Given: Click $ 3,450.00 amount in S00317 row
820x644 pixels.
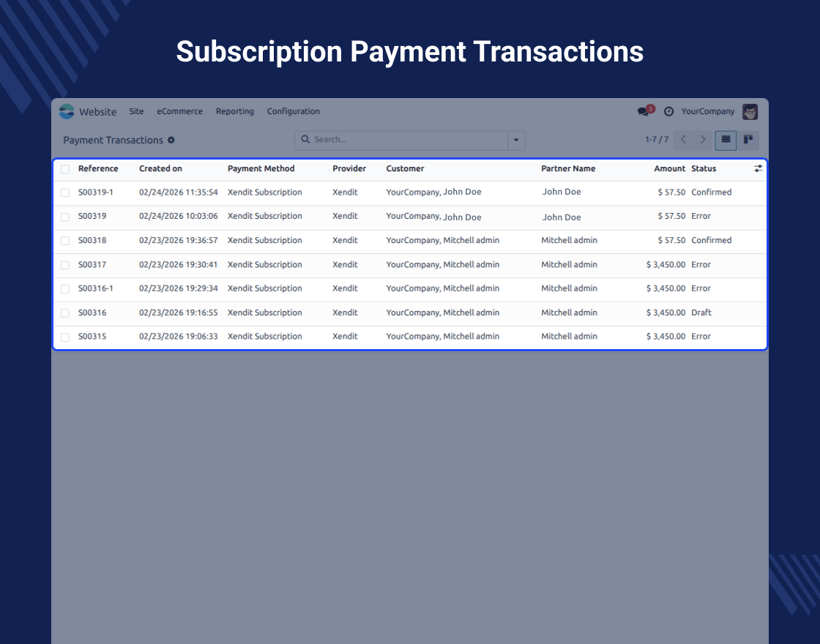Looking at the screenshot, I should click(x=666, y=264).
